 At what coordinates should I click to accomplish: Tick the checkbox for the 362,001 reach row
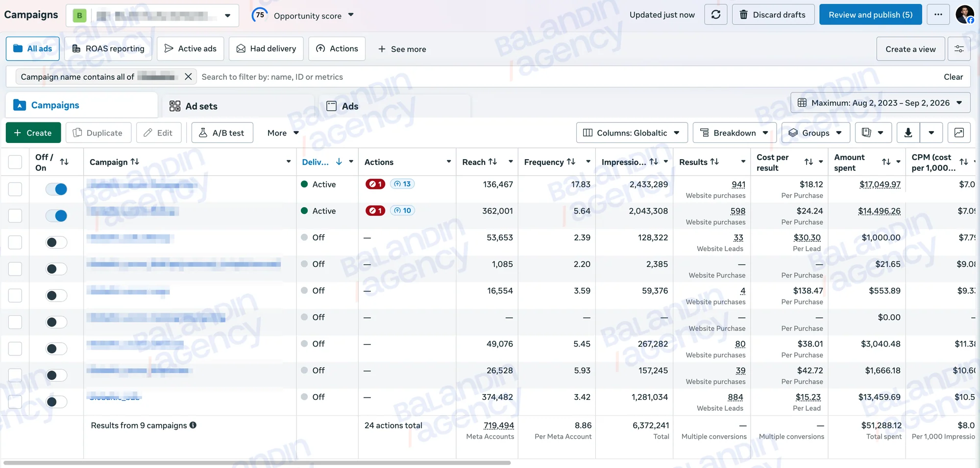(15, 215)
